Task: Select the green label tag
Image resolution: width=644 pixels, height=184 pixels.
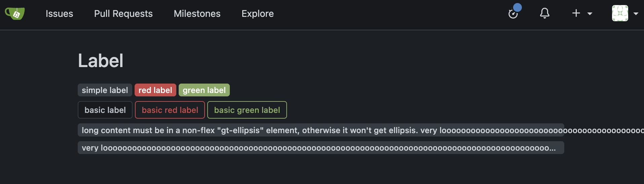Action: [204, 90]
